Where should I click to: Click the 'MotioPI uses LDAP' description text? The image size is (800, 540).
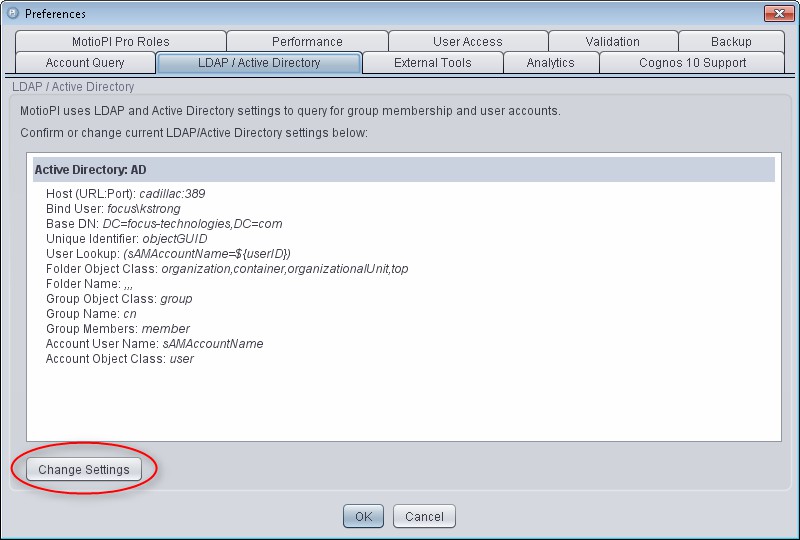coord(290,111)
